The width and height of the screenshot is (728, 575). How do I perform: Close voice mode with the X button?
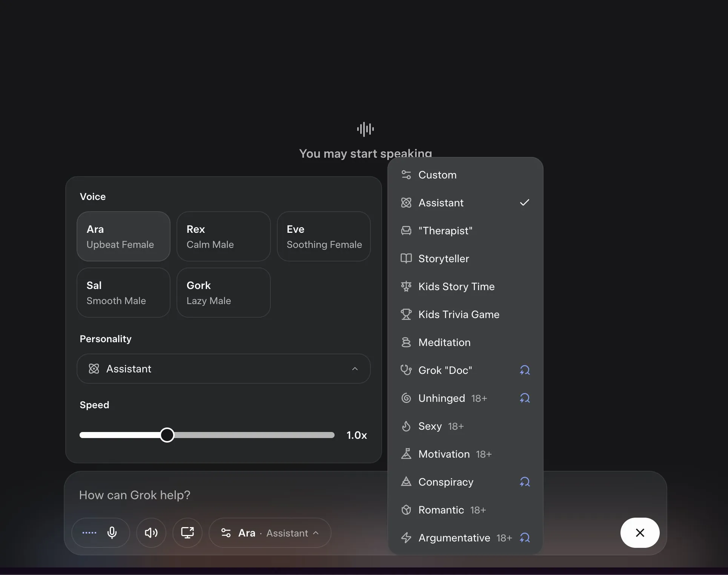pos(640,533)
